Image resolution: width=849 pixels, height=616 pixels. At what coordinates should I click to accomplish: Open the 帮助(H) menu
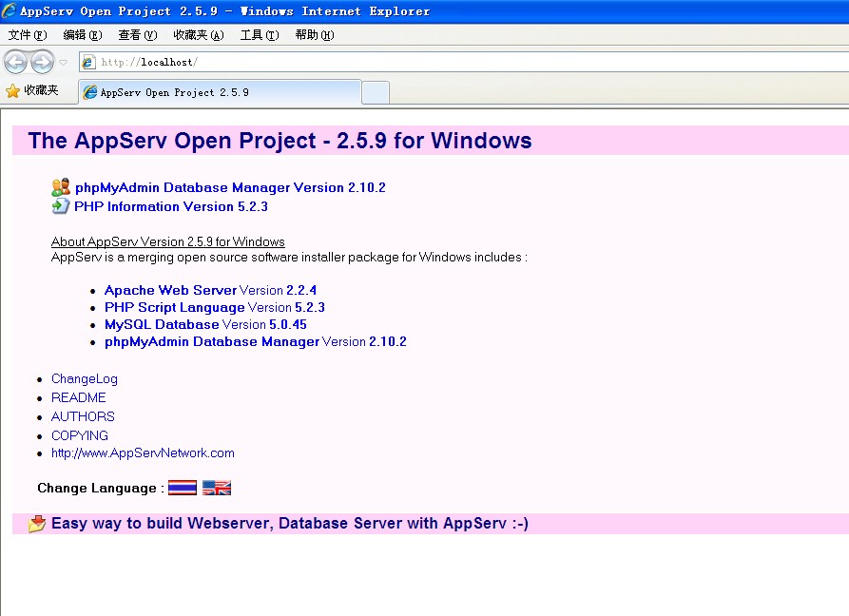coord(315,35)
